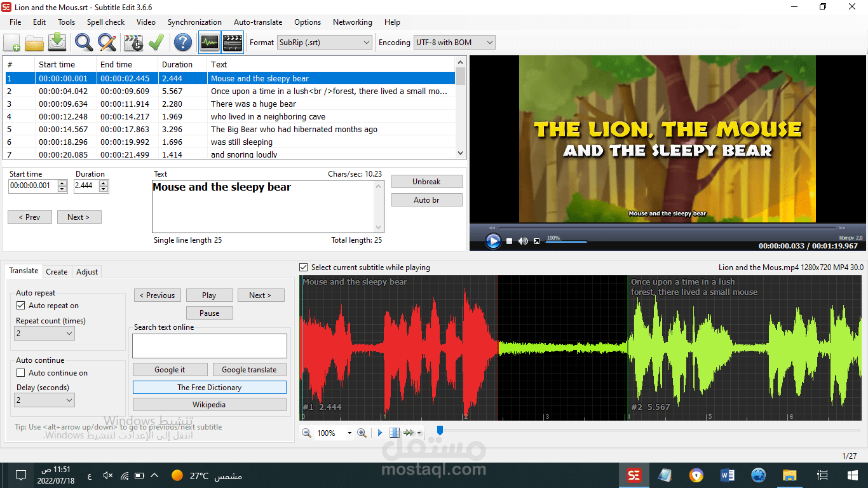Fast forward with the video player's double-right arrows
This screenshot has height=488, width=868.
pos(843,227)
